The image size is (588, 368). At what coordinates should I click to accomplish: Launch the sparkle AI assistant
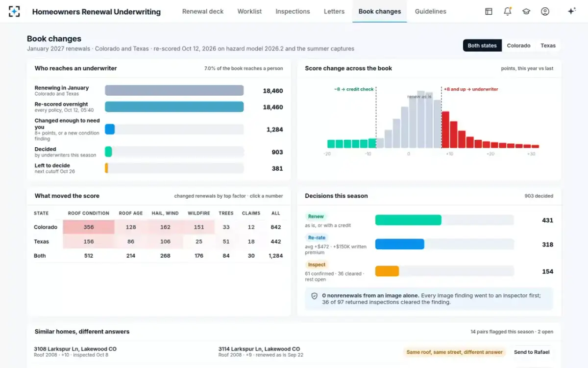point(571,11)
